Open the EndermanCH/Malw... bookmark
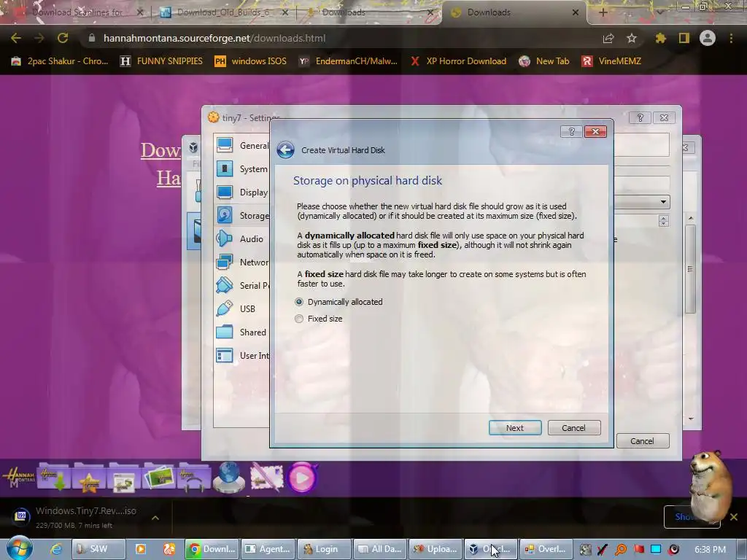Viewport: 747px width, 560px height. point(348,61)
